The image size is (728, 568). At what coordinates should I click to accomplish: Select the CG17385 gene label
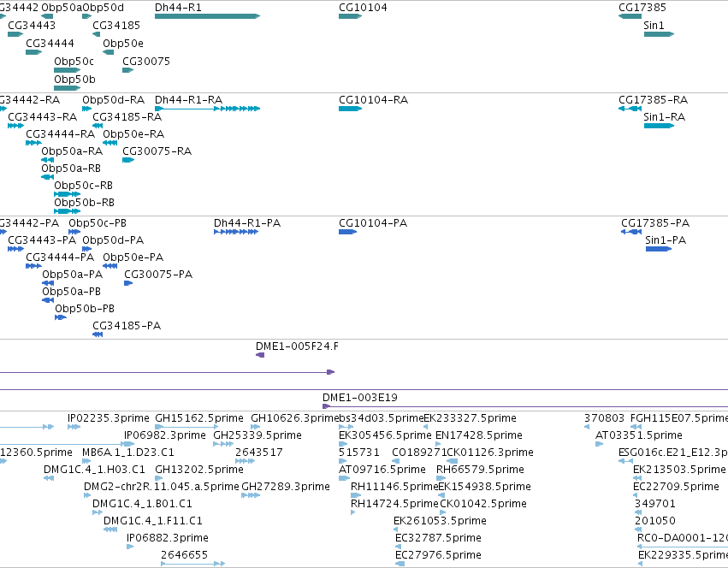pyautogui.click(x=642, y=8)
